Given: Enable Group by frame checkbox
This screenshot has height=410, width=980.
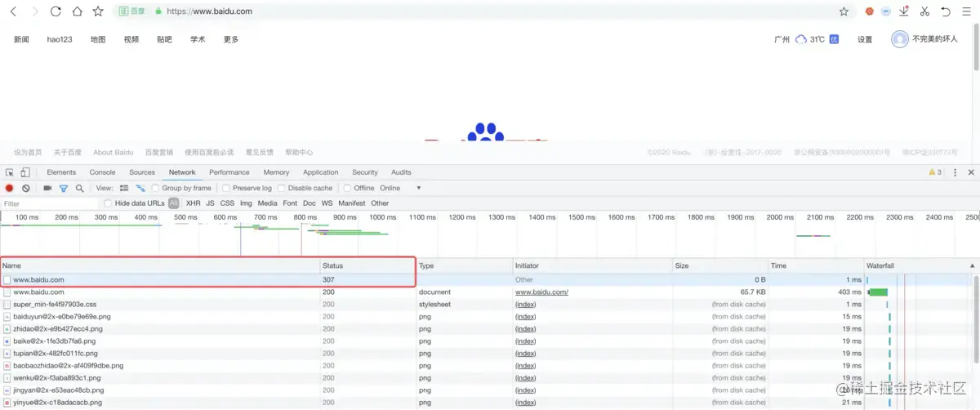Looking at the screenshot, I should point(157,188).
